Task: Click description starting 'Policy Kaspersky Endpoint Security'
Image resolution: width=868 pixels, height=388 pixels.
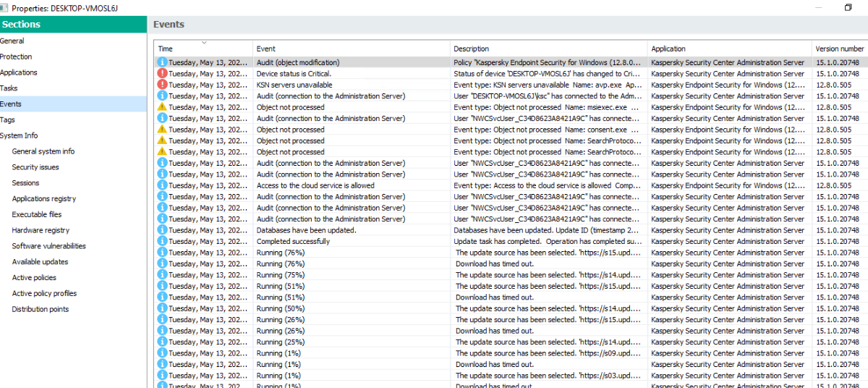Action: [x=548, y=62]
